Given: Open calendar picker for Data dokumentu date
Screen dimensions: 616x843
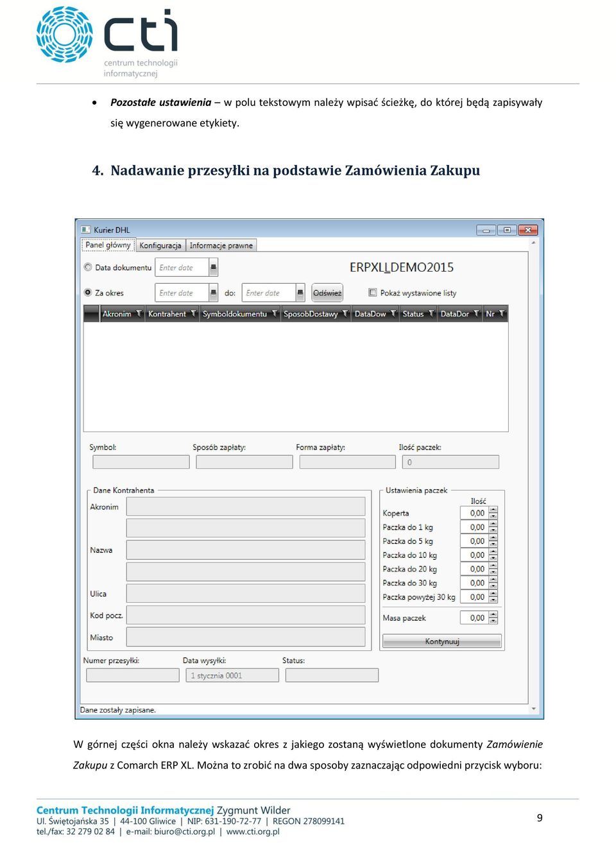Looking at the screenshot, I should tap(214, 267).
